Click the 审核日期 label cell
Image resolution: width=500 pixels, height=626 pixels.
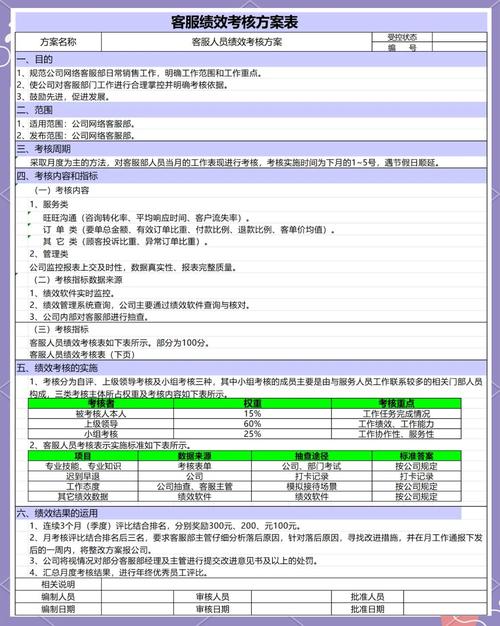point(212,609)
